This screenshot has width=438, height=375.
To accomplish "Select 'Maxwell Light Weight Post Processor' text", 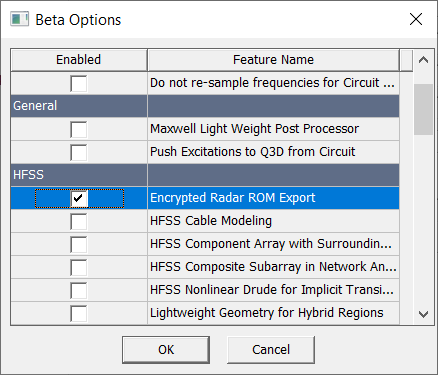I will (254, 129).
